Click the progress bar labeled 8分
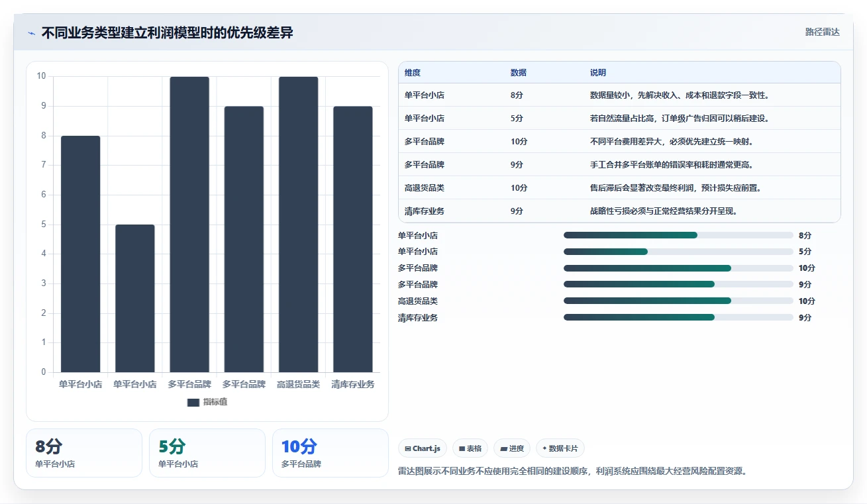This screenshot has width=867, height=504. [678, 235]
